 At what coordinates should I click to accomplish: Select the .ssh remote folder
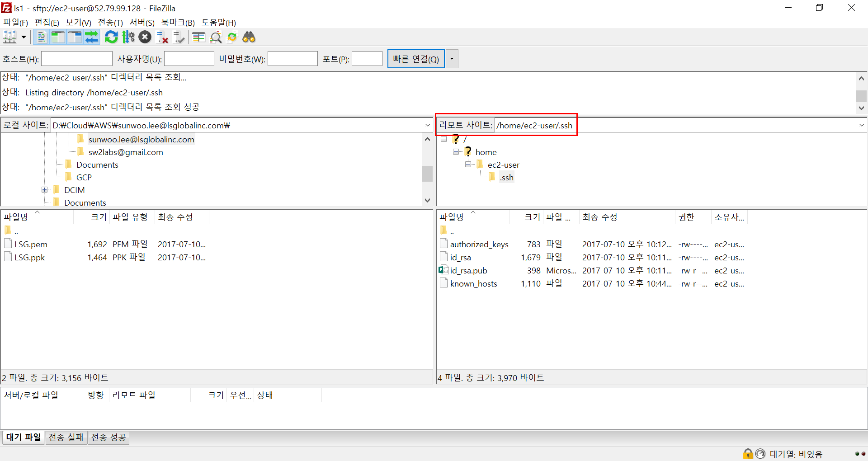click(x=506, y=177)
